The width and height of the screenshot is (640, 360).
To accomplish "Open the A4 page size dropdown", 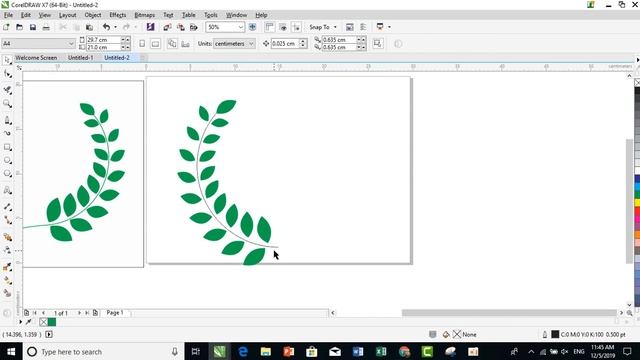I will point(71,43).
